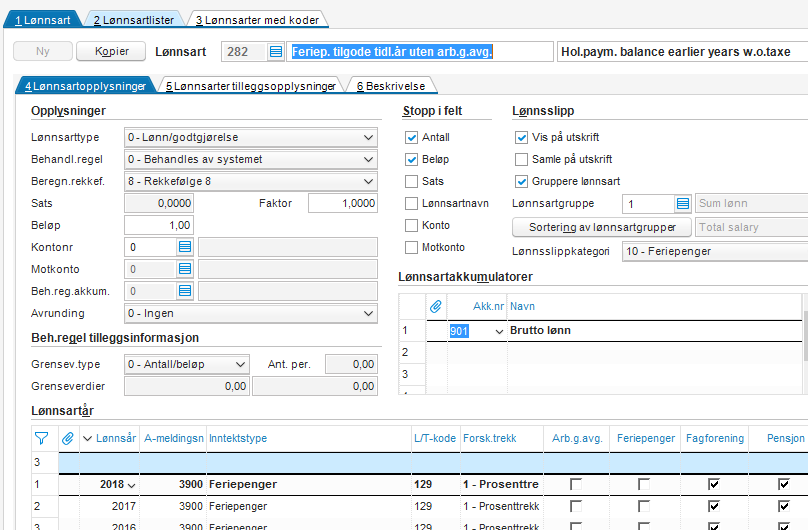808x530 pixels.
Task: Sort by the A-meldingsn column header
Action: click(173, 438)
